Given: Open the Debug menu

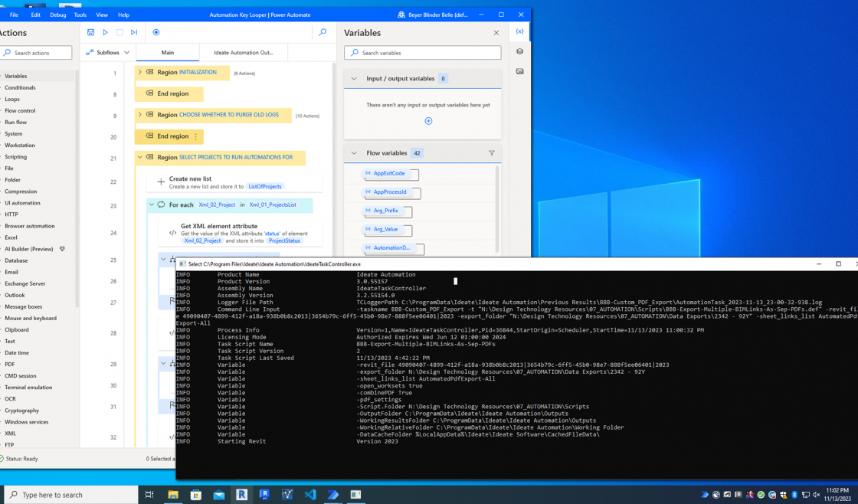Looking at the screenshot, I should 57,15.
